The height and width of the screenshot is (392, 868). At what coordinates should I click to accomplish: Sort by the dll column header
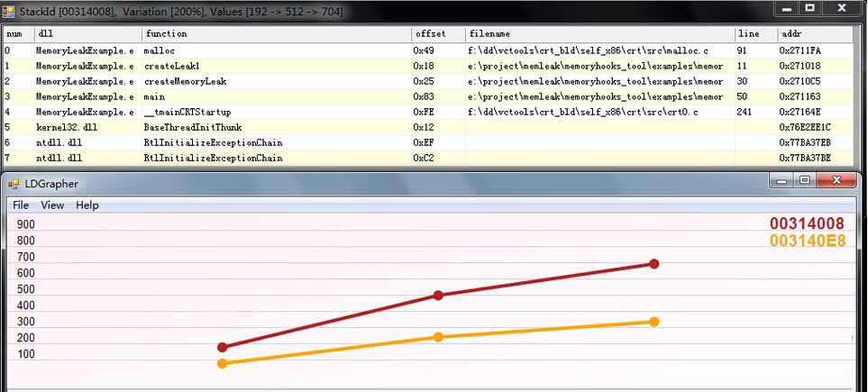pos(43,34)
